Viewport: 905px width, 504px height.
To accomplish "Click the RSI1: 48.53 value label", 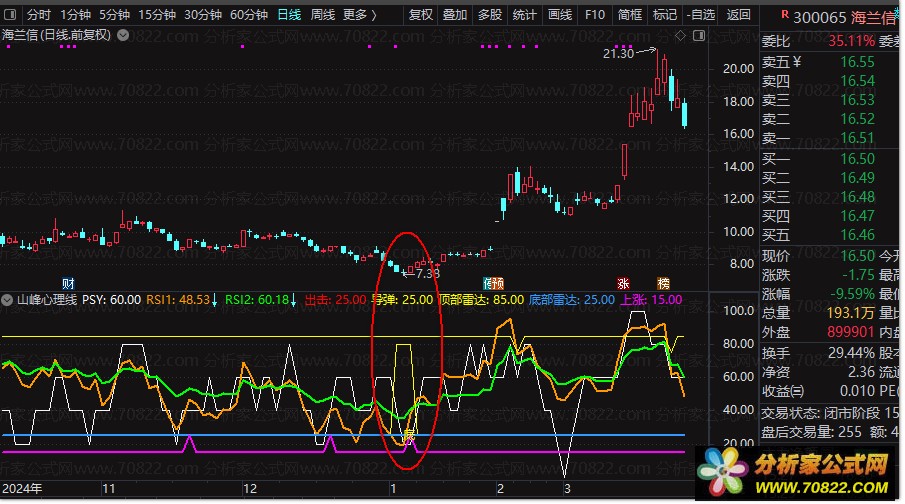I will tap(178, 300).
